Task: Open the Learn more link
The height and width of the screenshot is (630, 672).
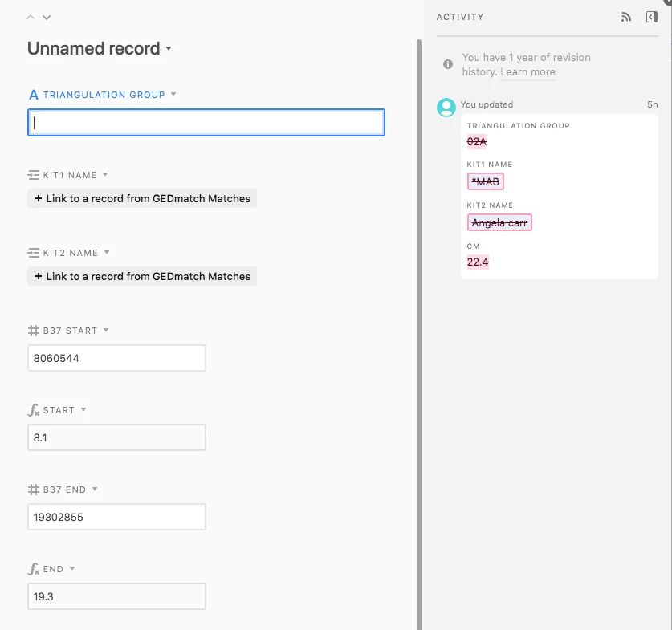Action: (x=527, y=72)
